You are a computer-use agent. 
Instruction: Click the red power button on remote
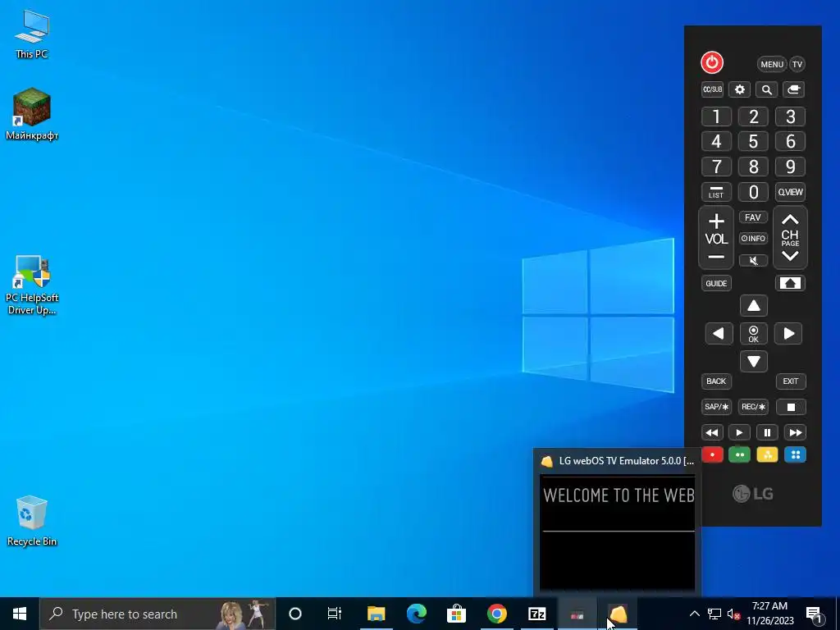(712, 62)
